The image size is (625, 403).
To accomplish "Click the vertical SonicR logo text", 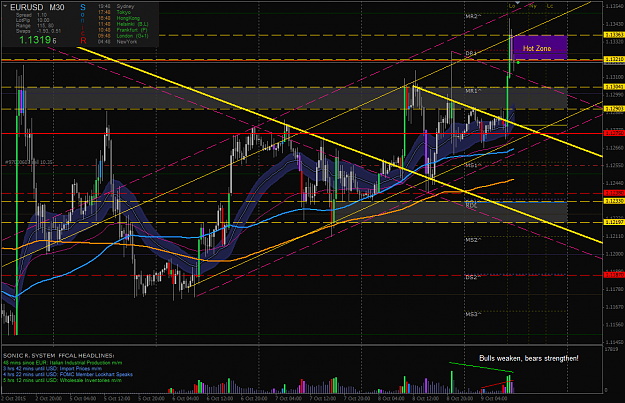I will click(x=83, y=24).
